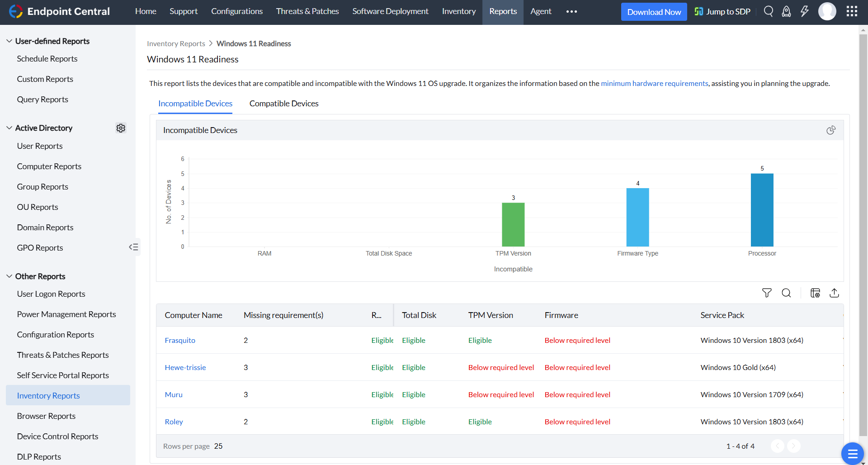Open the column chooser icon

click(815, 293)
